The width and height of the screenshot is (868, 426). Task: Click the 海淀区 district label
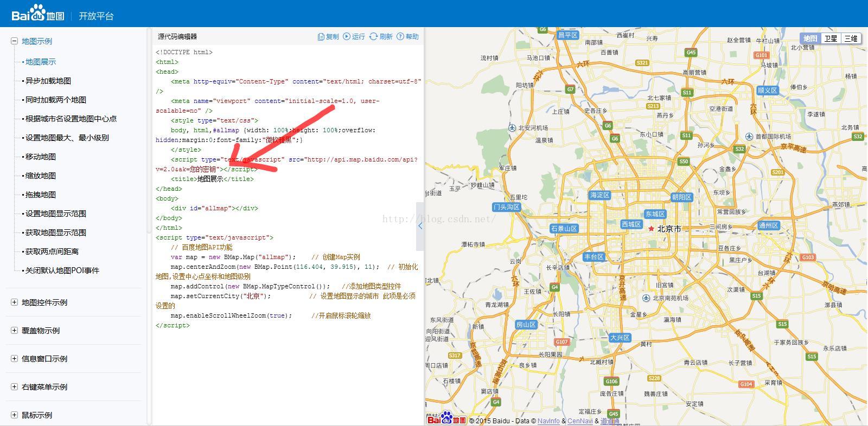pyautogui.click(x=600, y=195)
